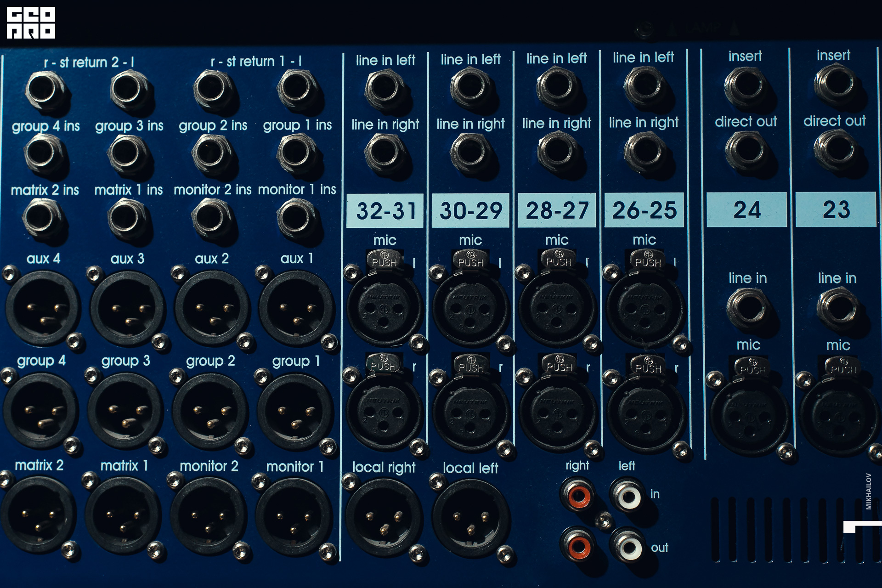Click the monitor 1 XLR output connector
This screenshot has height=588, width=882.
294,516
